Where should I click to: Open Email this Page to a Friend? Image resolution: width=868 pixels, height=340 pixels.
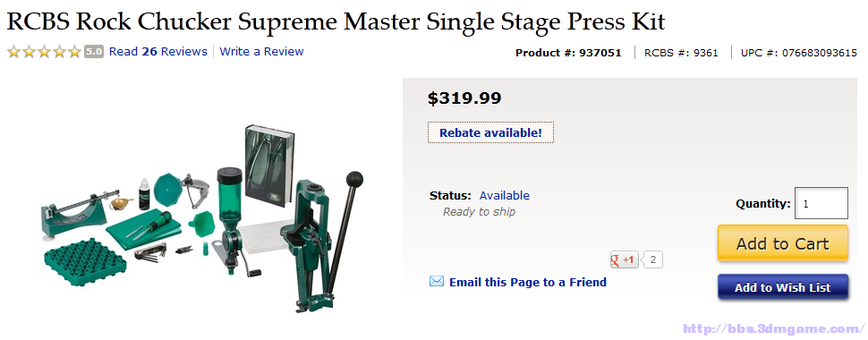528,283
